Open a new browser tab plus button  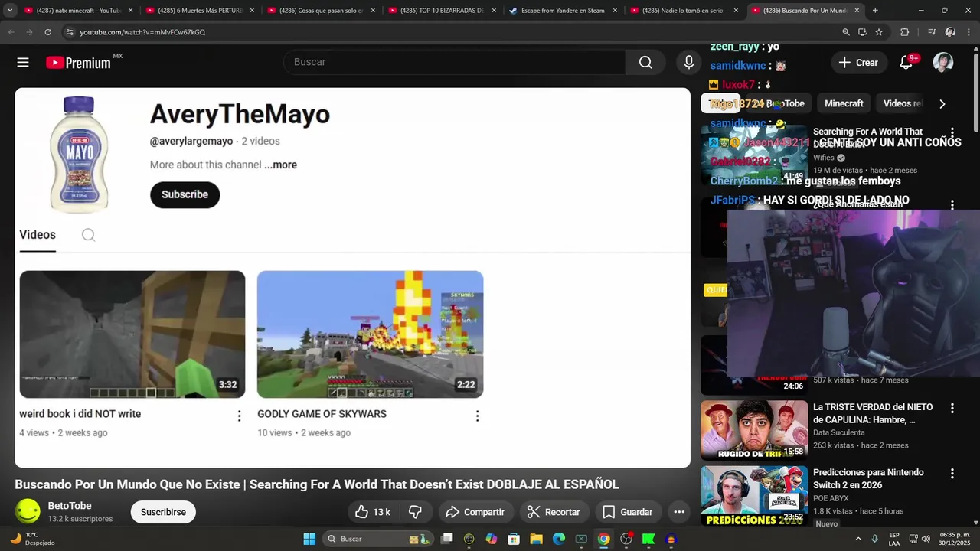(x=875, y=11)
